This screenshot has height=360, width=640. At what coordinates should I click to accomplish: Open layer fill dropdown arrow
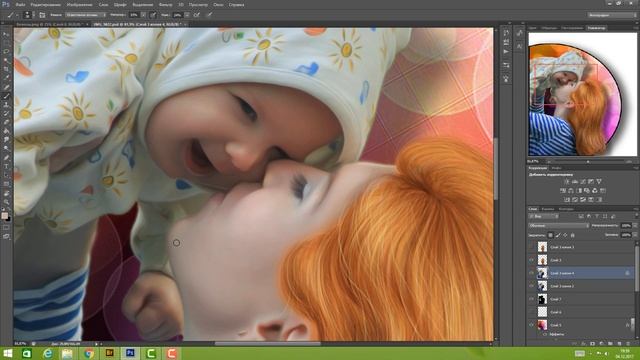pos(635,235)
